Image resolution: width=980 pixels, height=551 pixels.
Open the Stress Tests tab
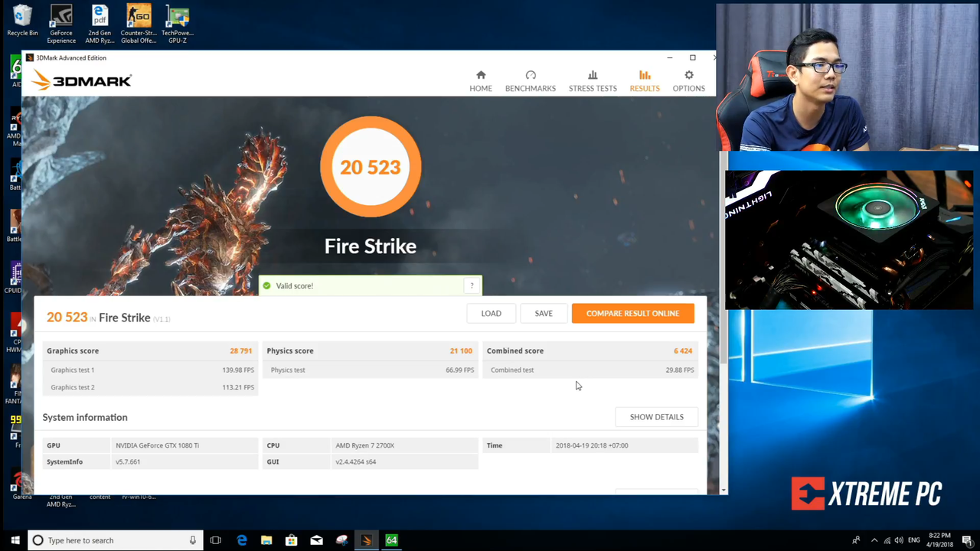click(x=592, y=80)
